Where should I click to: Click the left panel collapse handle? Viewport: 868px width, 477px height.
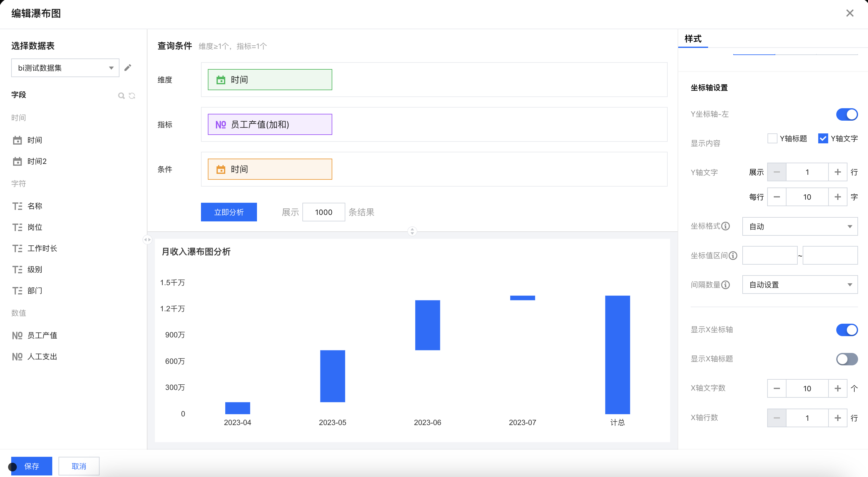coord(147,239)
